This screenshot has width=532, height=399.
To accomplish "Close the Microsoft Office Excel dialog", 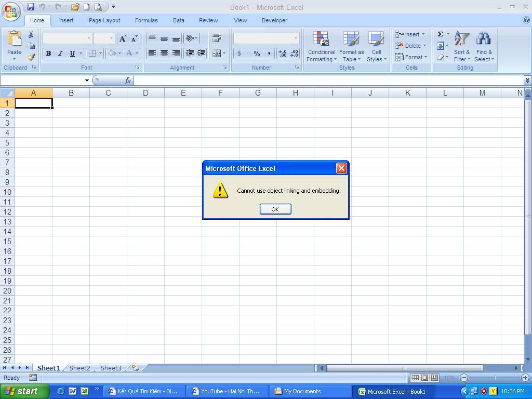I will 341,168.
